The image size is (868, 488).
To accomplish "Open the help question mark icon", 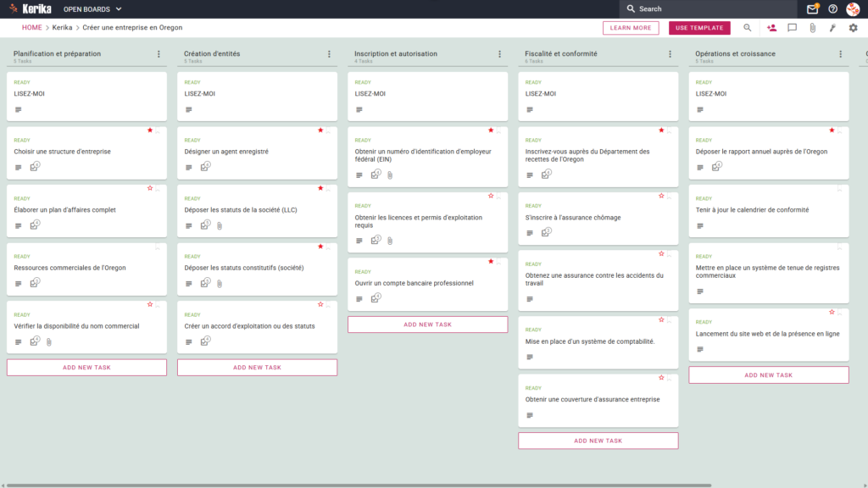I will tap(832, 8).
